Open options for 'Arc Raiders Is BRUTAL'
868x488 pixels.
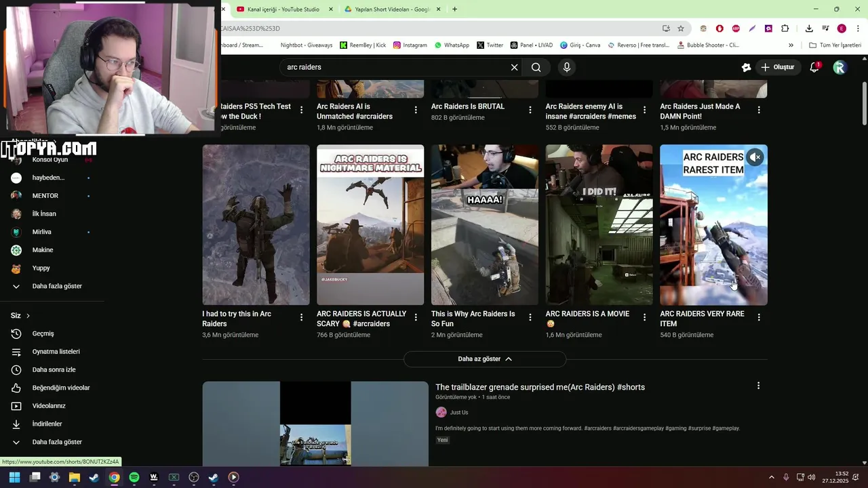coord(530,110)
